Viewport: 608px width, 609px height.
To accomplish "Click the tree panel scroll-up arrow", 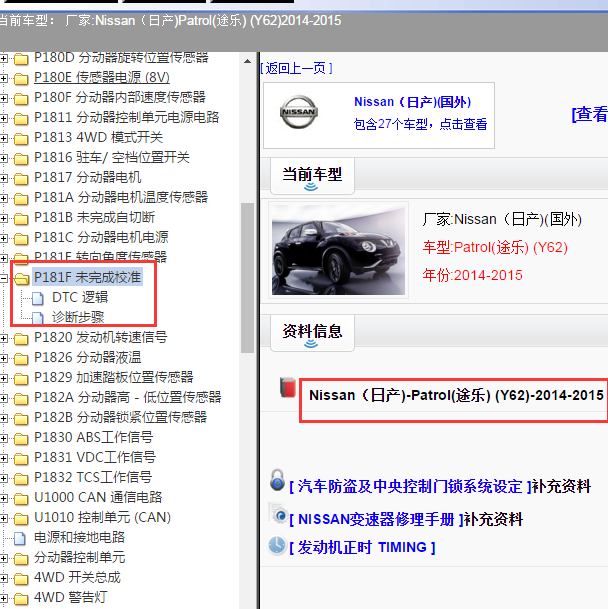I will click(247, 61).
